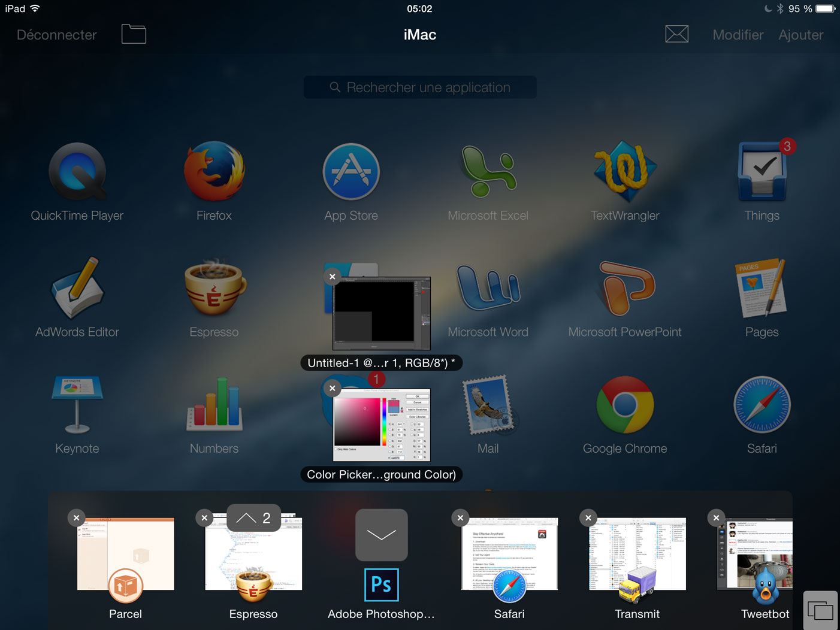
Task: Open Keynote app
Action: (77, 405)
